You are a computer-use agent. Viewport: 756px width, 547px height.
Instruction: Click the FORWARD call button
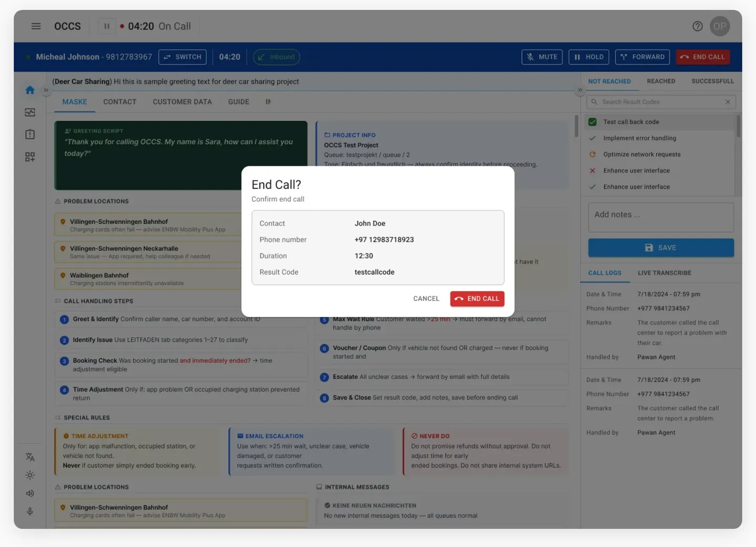(x=642, y=57)
